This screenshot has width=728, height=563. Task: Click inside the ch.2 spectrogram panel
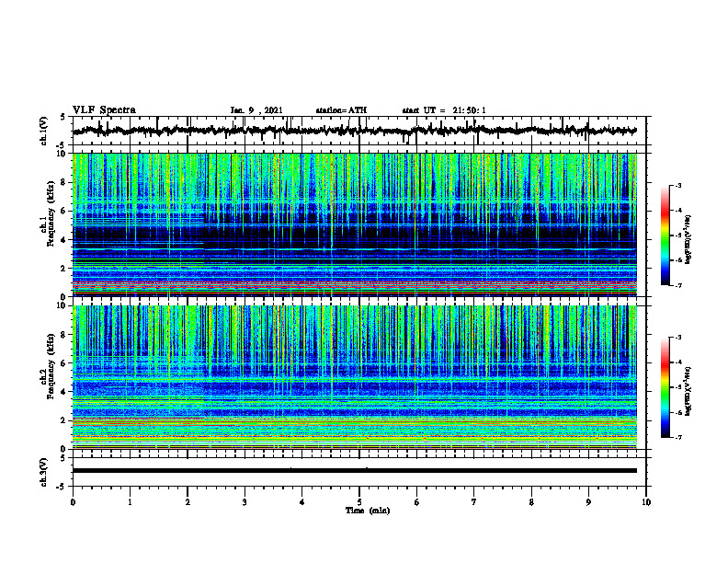click(x=355, y=377)
